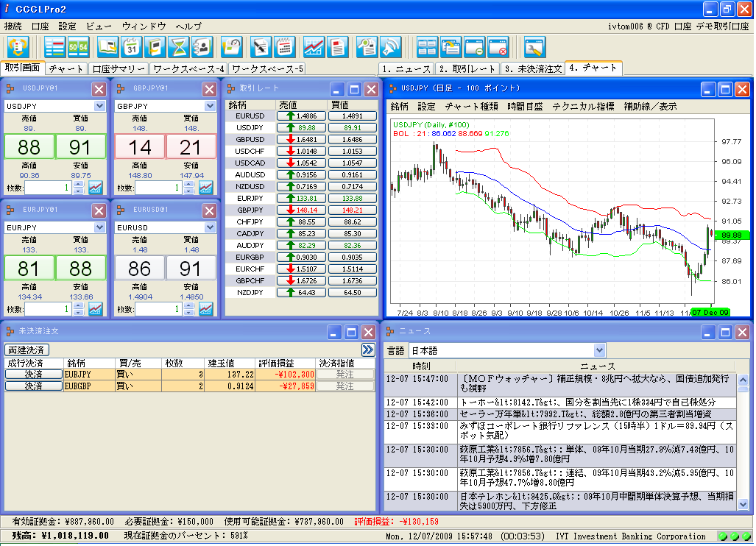Screen dimensions: 756x546
Task: Open the 接続 menu
Action: click(x=13, y=26)
